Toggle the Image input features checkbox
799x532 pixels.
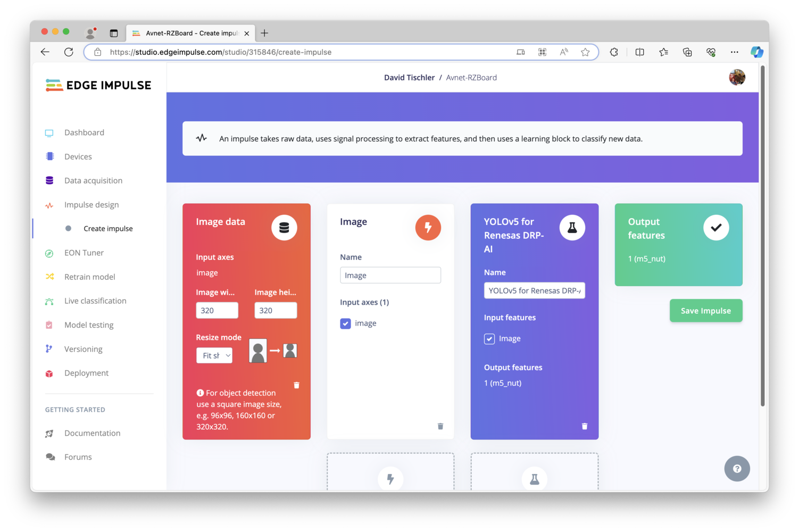[489, 339]
